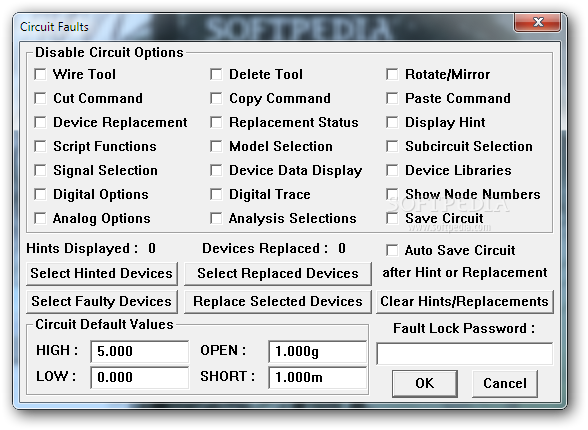
Task: Tick the Delete Tool checkbox
Action: click(x=216, y=74)
